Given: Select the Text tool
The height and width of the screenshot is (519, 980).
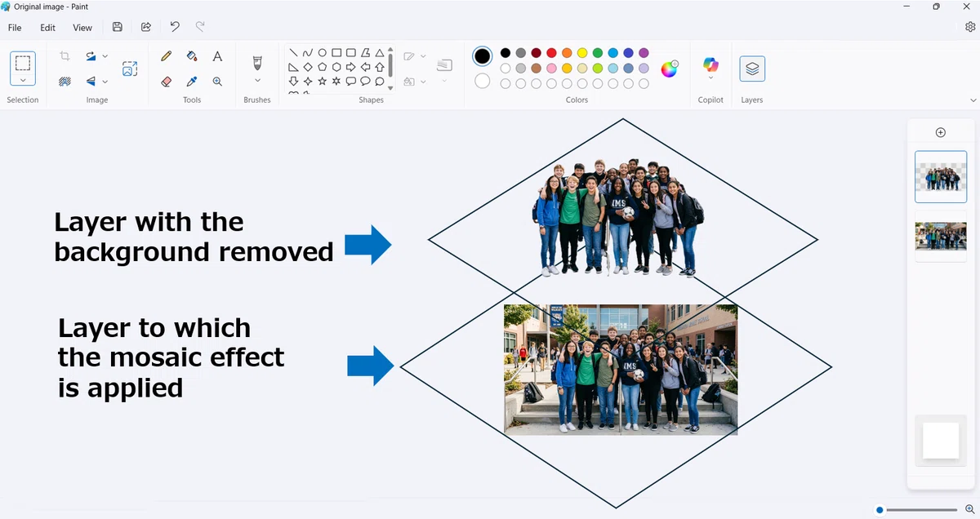Looking at the screenshot, I should pyautogui.click(x=217, y=56).
